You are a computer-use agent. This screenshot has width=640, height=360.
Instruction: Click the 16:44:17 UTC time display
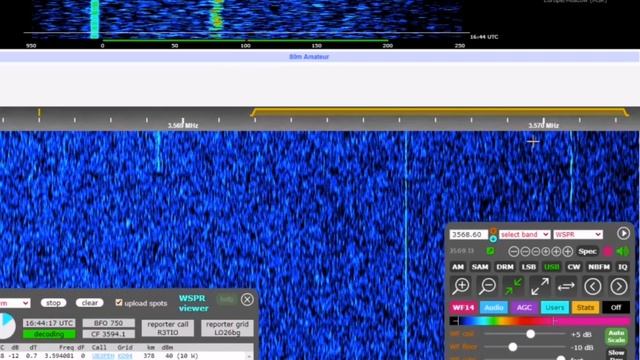pyautogui.click(x=49, y=323)
